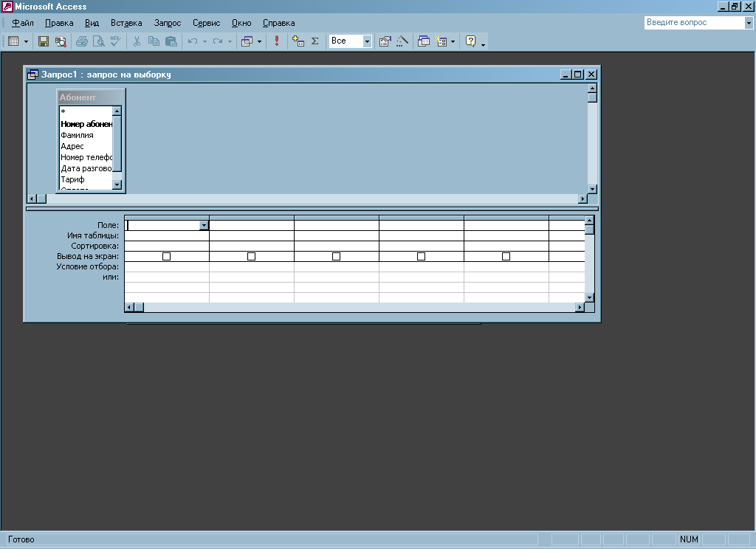Click the Cut scissors icon
Screen dimensions: 756x549
pyautogui.click(x=137, y=41)
